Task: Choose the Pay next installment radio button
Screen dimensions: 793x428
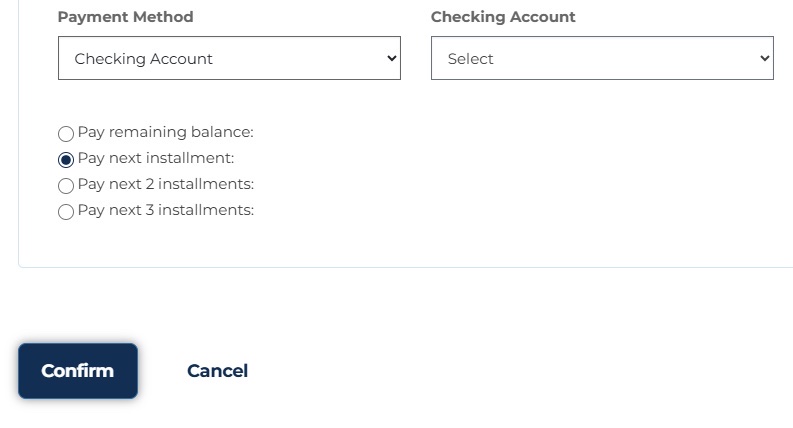Action: pos(66,160)
